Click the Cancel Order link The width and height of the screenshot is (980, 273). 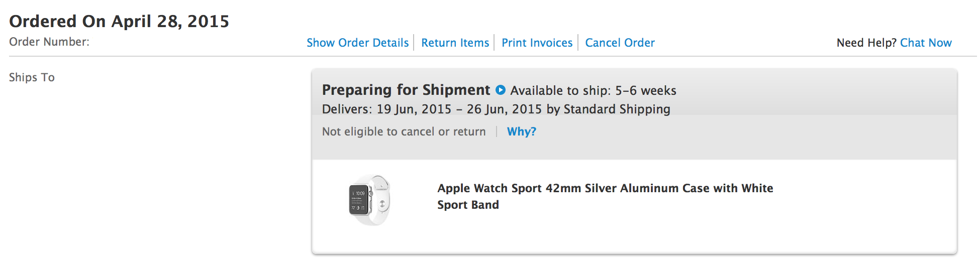(620, 43)
